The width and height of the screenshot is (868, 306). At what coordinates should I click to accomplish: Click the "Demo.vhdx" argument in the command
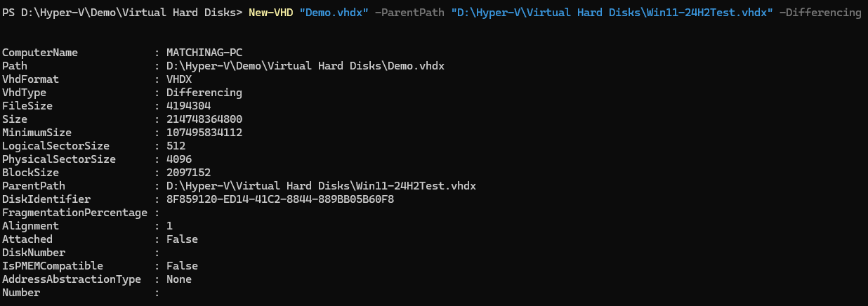click(x=334, y=13)
